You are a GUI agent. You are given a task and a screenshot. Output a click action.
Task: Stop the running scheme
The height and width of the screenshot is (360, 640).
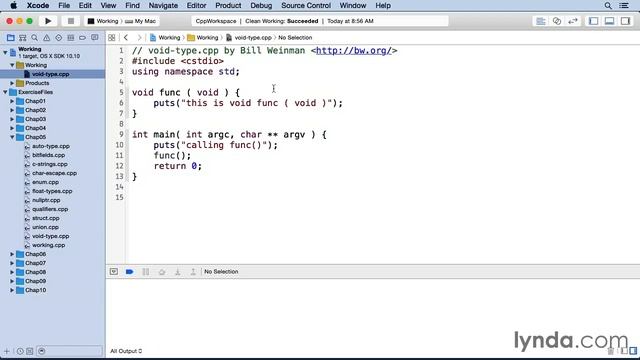[71, 21]
